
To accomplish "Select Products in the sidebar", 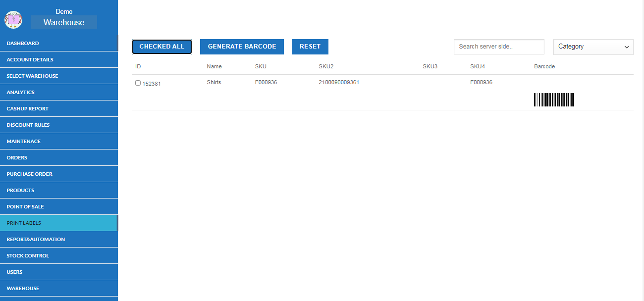I will [x=20, y=190].
